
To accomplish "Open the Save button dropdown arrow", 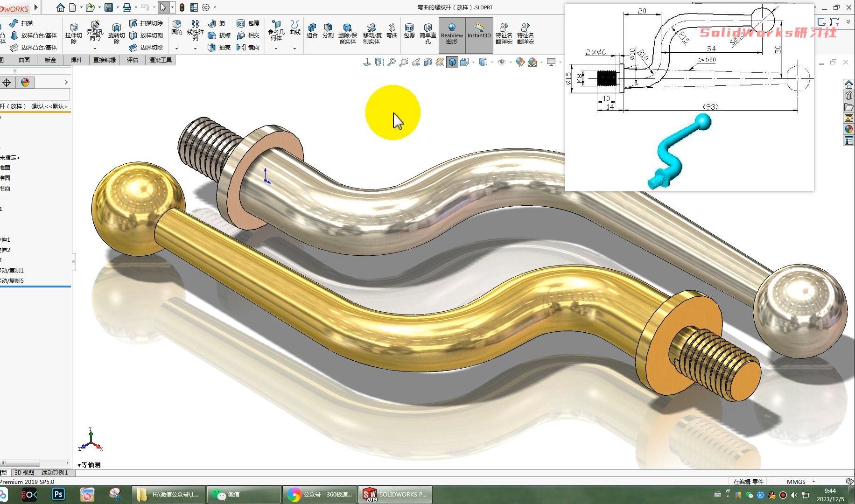I will point(117,7).
